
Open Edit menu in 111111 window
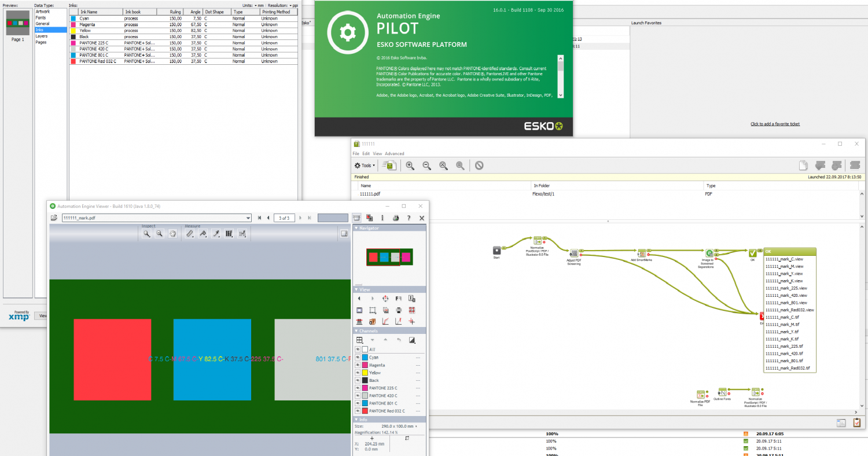366,153
